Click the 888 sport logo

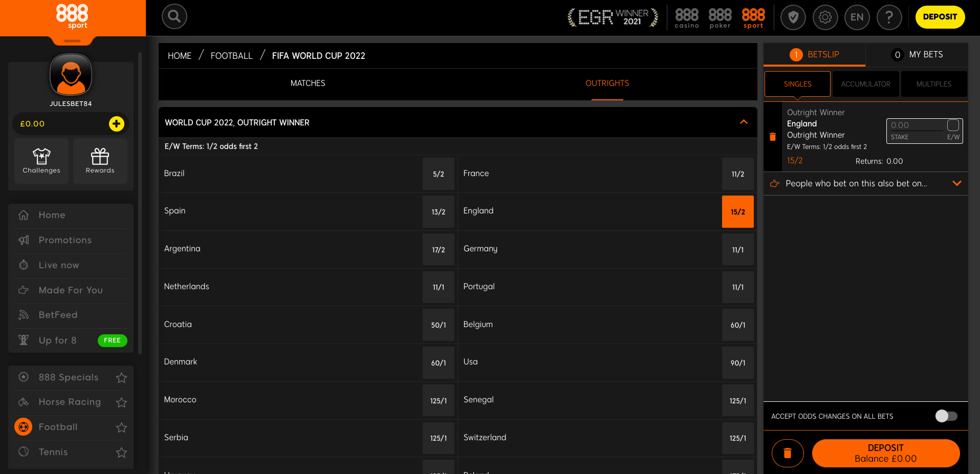(72, 16)
